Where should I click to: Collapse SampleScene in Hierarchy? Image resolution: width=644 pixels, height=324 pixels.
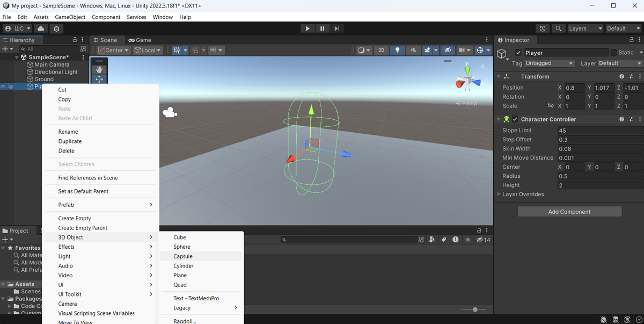point(18,57)
